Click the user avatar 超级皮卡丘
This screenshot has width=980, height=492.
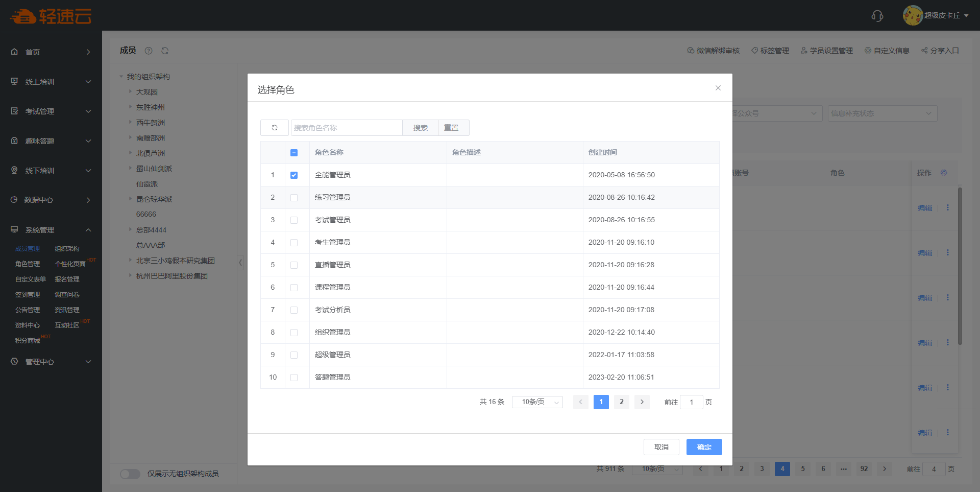(912, 15)
